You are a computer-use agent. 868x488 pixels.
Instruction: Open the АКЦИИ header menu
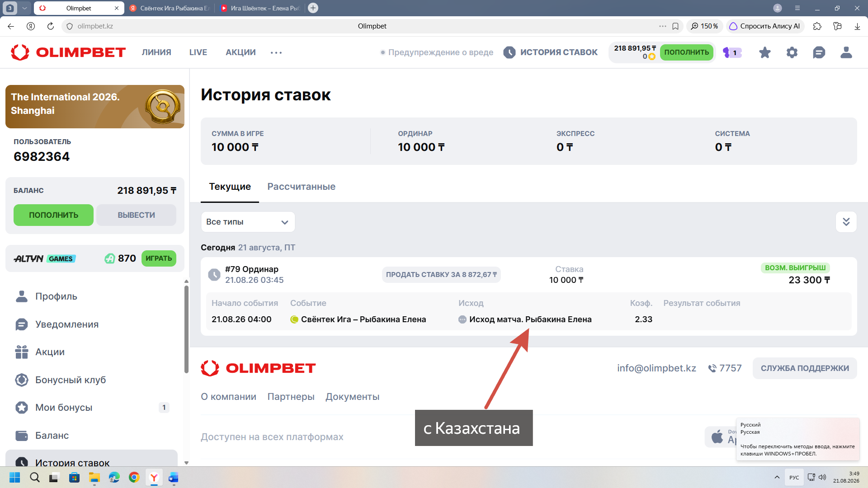pos(241,52)
